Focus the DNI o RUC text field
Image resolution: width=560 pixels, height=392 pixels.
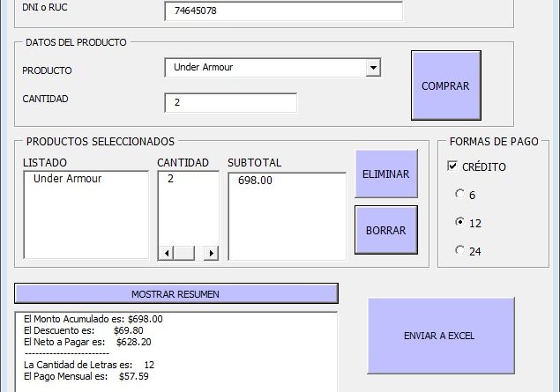coord(282,11)
